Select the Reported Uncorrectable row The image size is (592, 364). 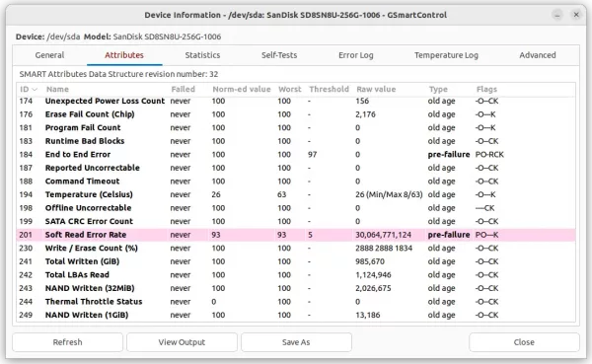point(296,168)
